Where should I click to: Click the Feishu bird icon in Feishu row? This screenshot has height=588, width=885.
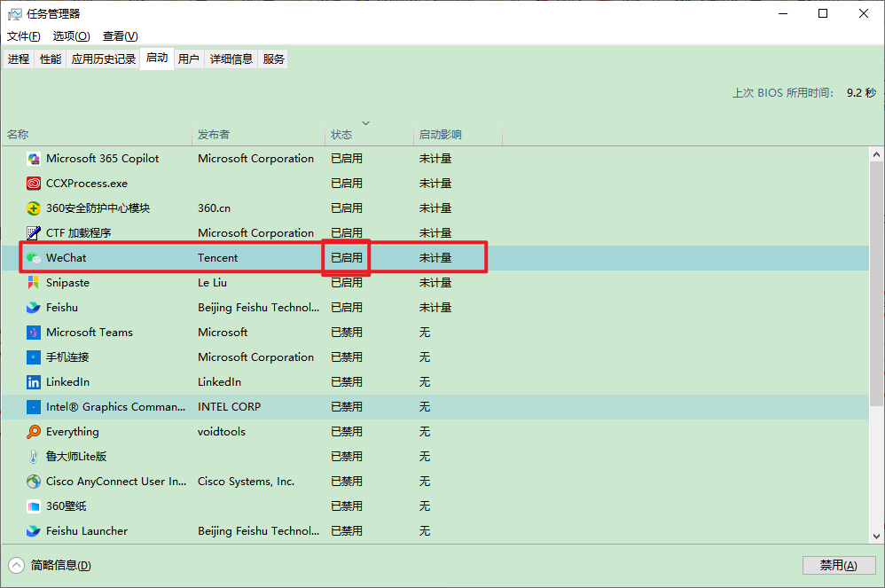click(34, 308)
